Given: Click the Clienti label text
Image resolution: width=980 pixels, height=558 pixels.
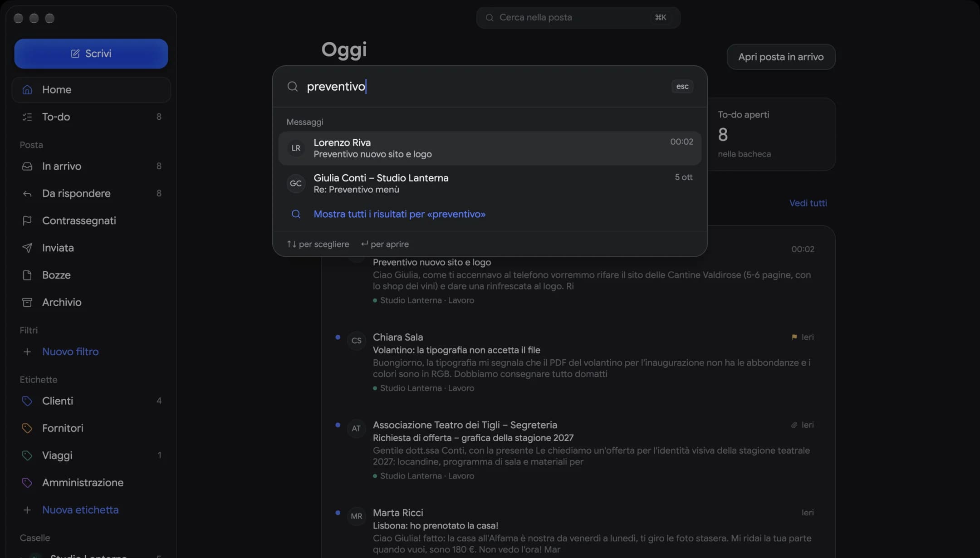Looking at the screenshot, I should (58, 401).
